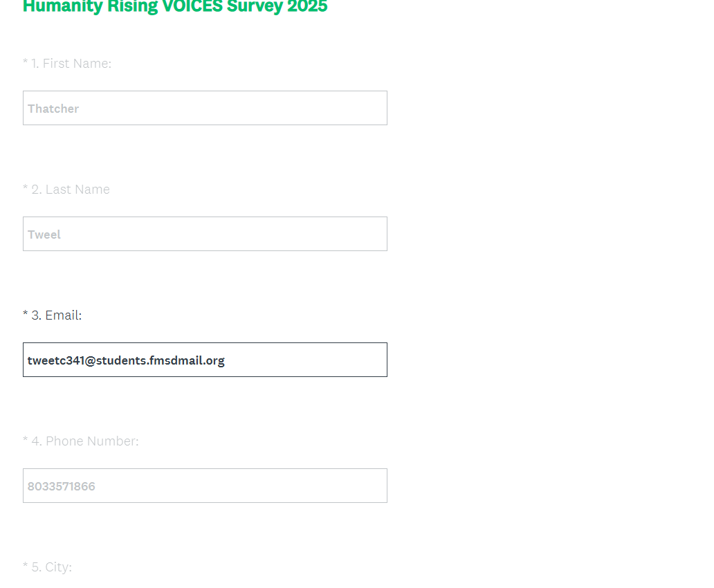Click the required asterisk beside City
This screenshot has width=714, height=588.
click(26, 566)
